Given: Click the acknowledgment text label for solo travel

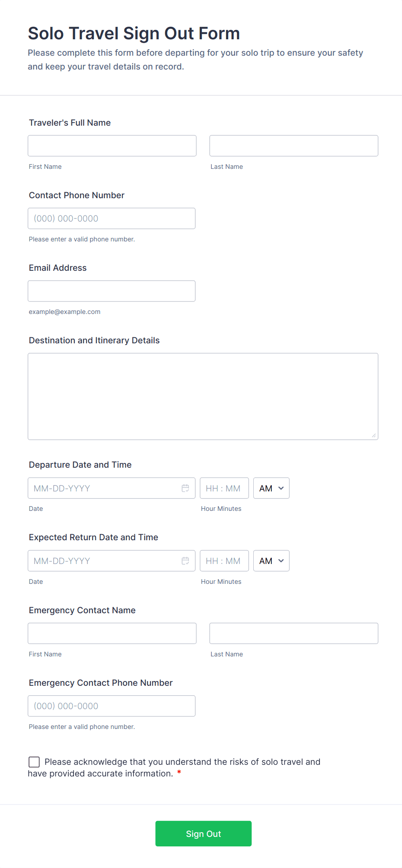Looking at the screenshot, I should 182,762.
